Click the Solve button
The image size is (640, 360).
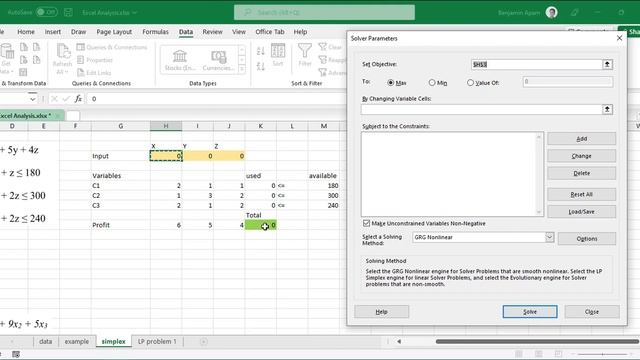click(530, 311)
